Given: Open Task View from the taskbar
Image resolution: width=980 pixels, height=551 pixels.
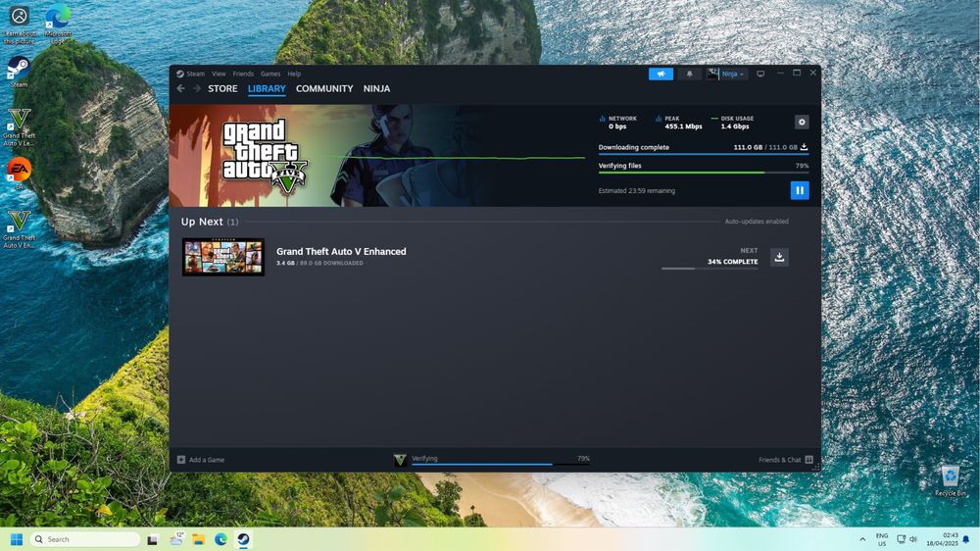Looking at the screenshot, I should (152, 539).
